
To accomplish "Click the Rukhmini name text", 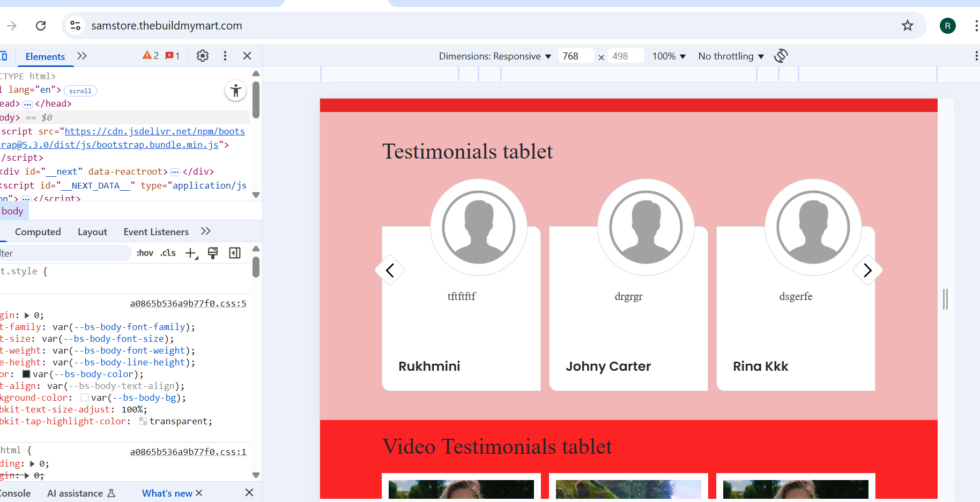I will pyautogui.click(x=429, y=366).
